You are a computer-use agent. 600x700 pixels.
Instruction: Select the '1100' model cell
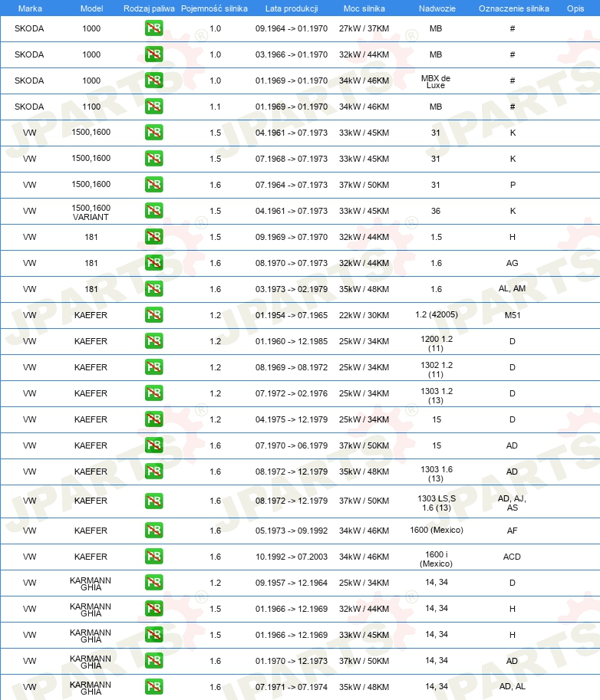91,107
